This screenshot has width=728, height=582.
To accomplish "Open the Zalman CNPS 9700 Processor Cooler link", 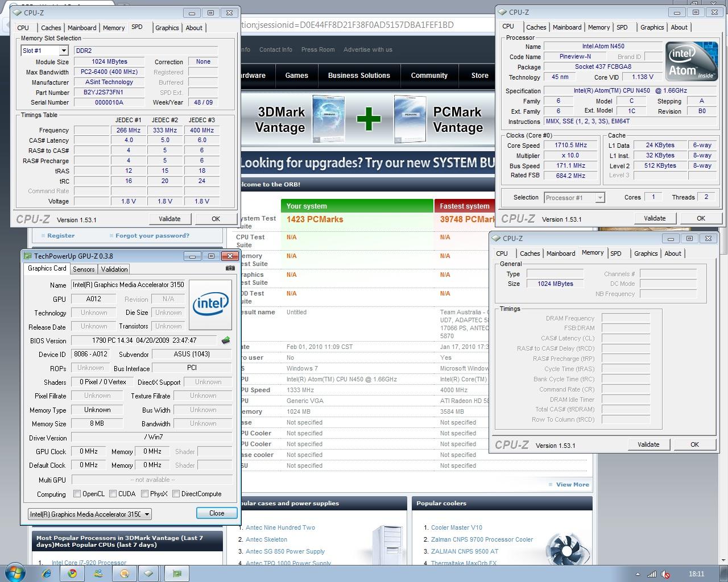I will coord(482,539).
